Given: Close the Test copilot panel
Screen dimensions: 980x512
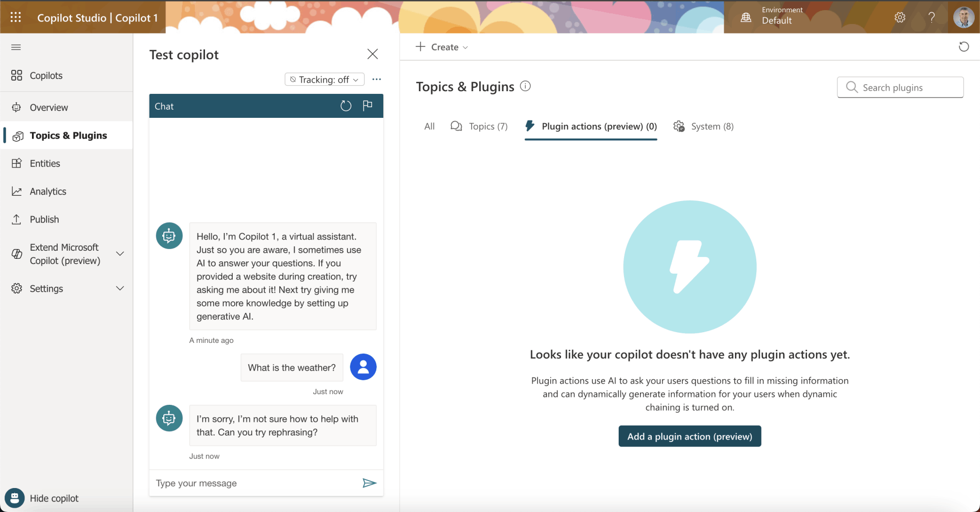Looking at the screenshot, I should (373, 54).
